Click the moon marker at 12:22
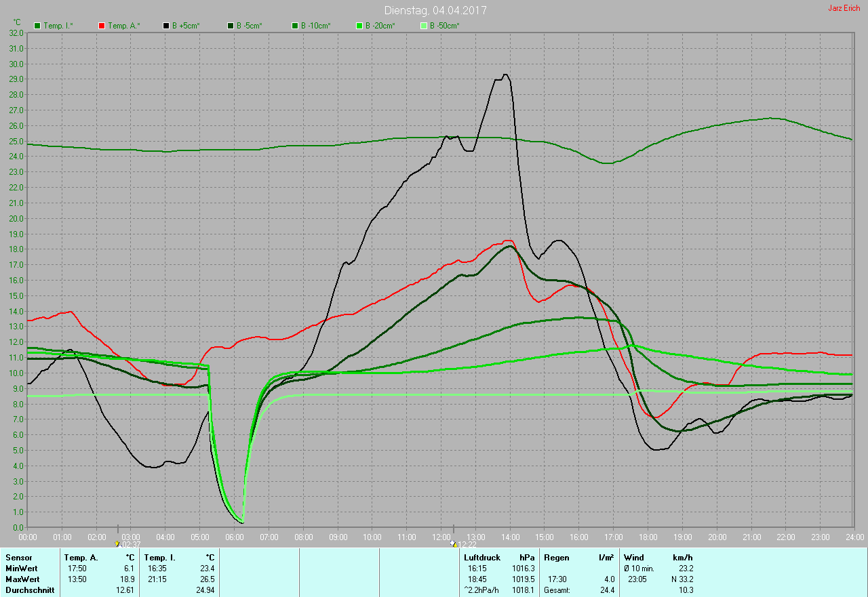 pyautogui.click(x=453, y=543)
